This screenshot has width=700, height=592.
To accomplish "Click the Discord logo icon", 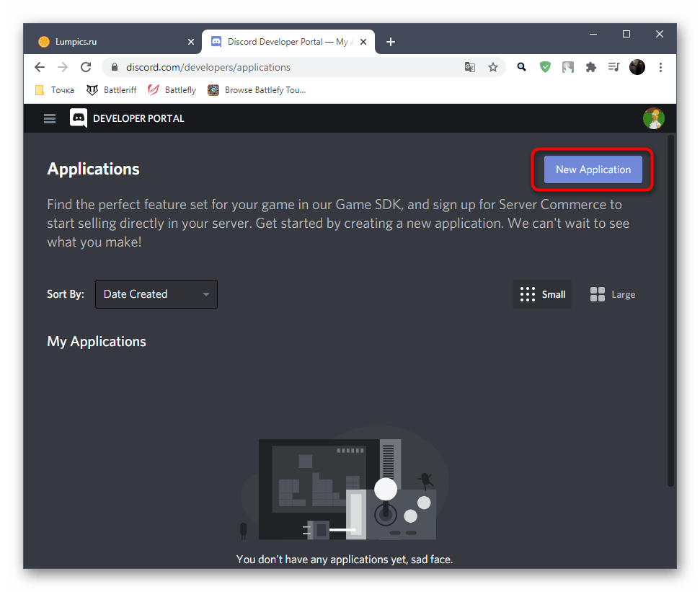I will pyautogui.click(x=79, y=118).
